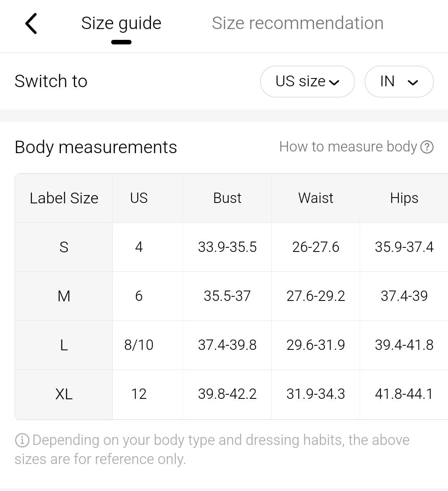
Task: Click the question mark help icon
Action: [427, 147]
